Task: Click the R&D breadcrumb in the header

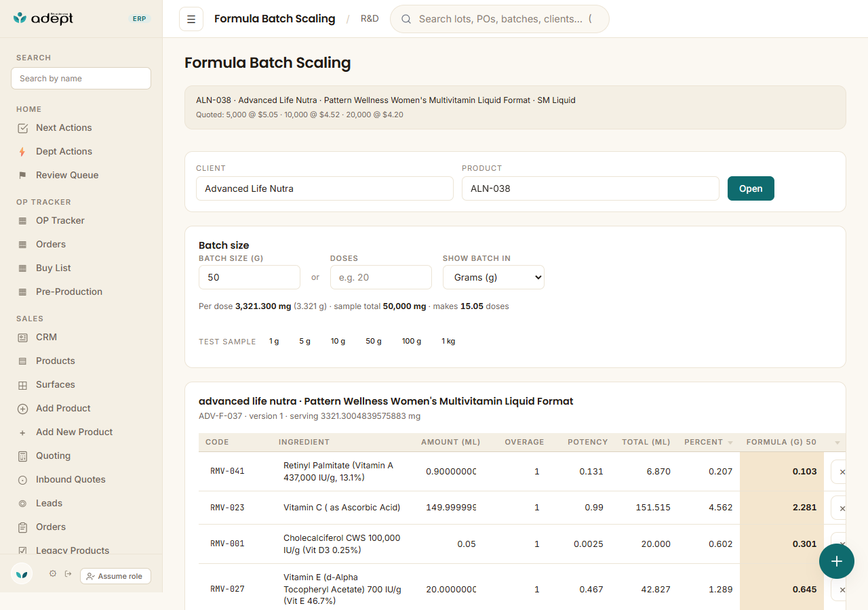Action: [x=370, y=19]
